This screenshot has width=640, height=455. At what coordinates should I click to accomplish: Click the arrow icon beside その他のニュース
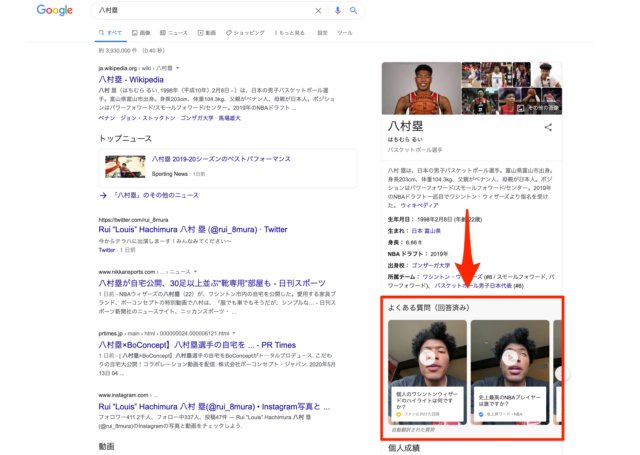[x=103, y=195]
